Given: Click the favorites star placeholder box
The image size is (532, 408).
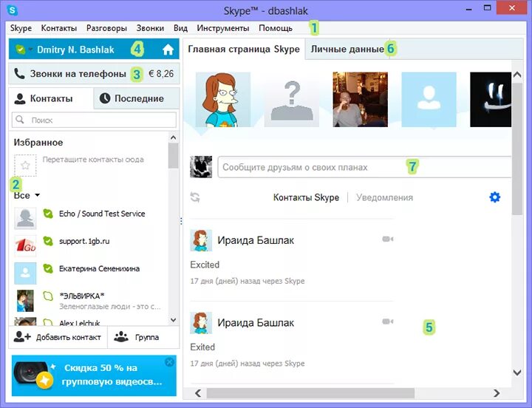Looking at the screenshot, I should pos(25,166).
